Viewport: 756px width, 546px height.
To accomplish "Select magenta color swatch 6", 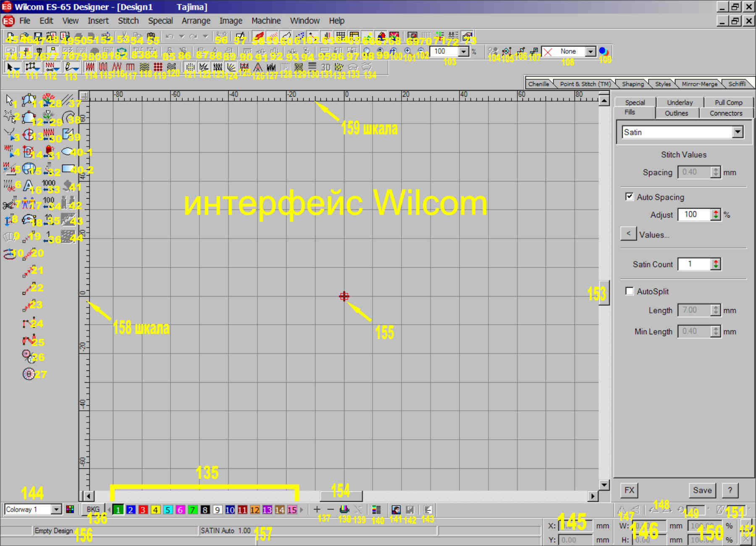I will (180, 510).
